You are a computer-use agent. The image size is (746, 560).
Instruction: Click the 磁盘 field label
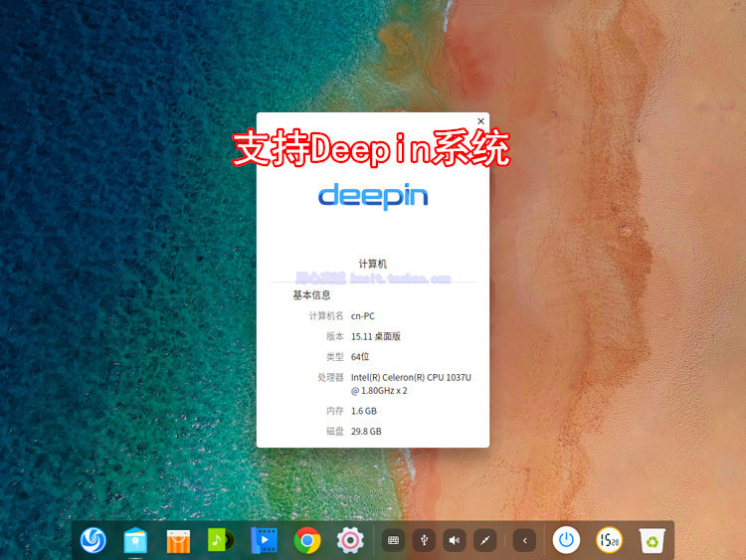[335, 431]
